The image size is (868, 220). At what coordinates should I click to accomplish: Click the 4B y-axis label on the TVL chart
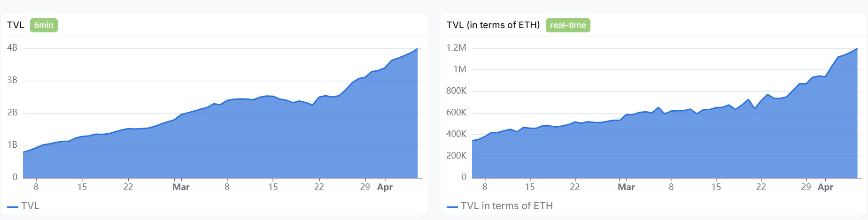[13, 48]
